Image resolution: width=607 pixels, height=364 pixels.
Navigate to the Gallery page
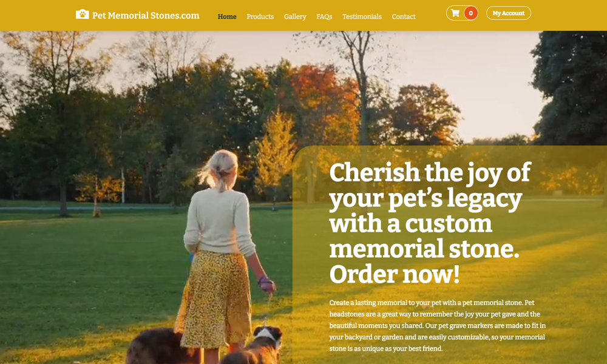(295, 16)
